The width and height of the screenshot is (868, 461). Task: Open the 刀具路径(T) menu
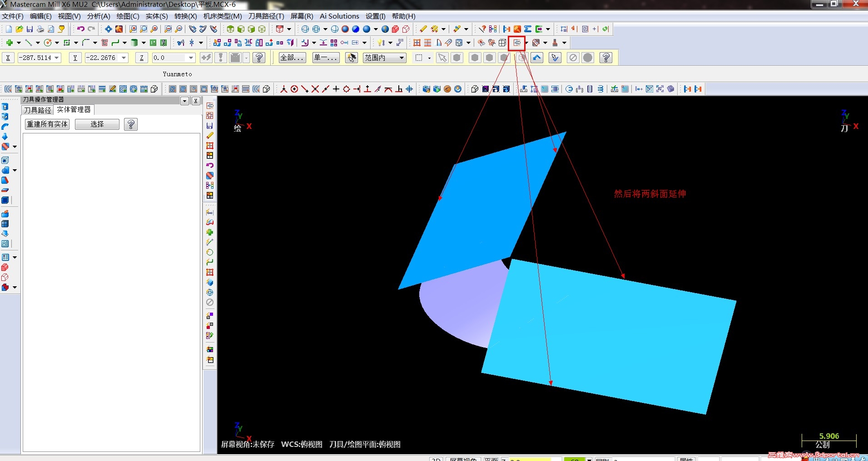point(266,16)
